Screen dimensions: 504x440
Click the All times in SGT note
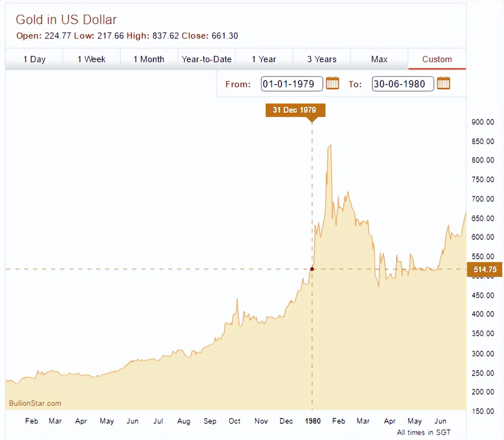424,432
